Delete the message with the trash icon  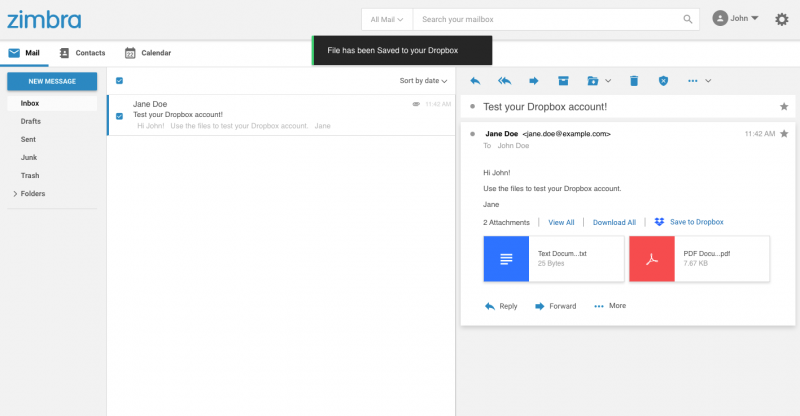pos(634,81)
